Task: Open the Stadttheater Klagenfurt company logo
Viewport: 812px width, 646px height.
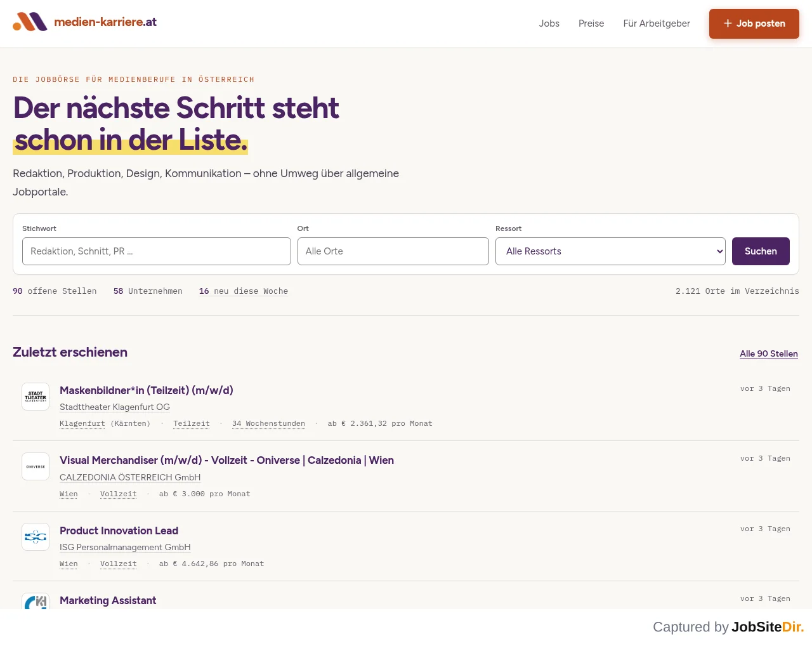Action: (36, 397)
